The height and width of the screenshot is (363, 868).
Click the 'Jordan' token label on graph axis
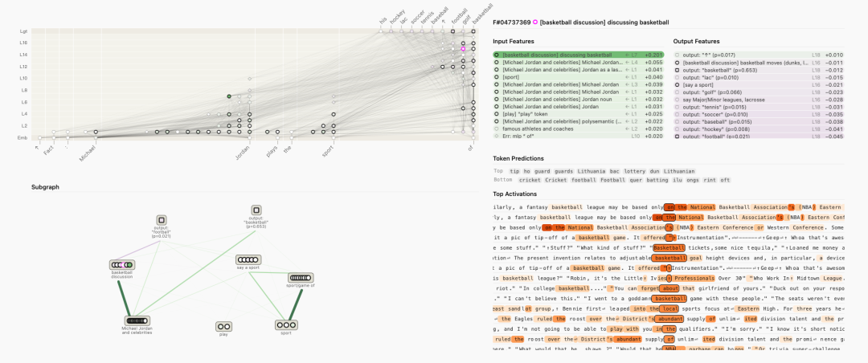pyautogui.click(x=243, y=149)
